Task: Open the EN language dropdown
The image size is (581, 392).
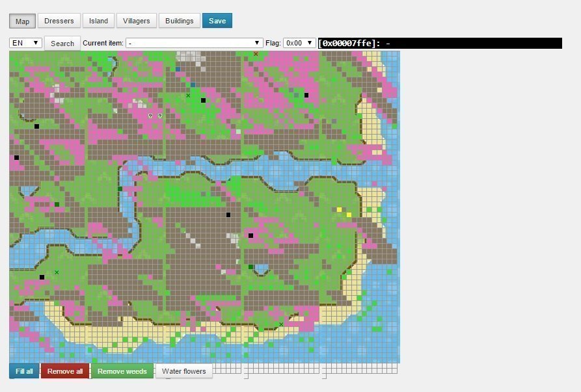Action: [25, 43]
